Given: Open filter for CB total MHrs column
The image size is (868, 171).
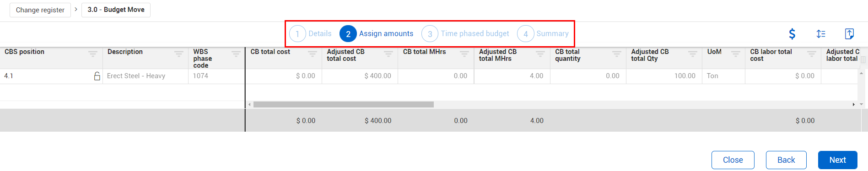Looking at the screenshot, I should 464,53.
